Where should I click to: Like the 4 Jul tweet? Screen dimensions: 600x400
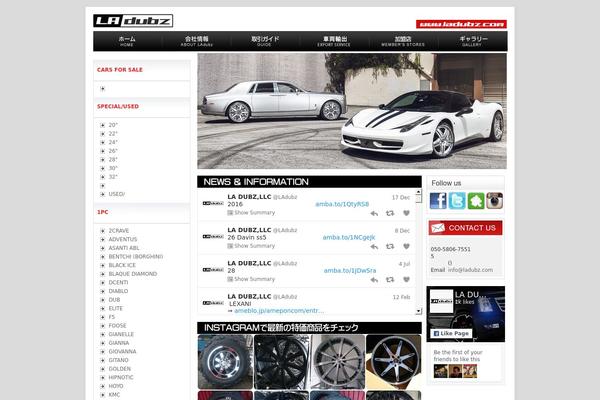pyautogui.click(x=406, y=280)
